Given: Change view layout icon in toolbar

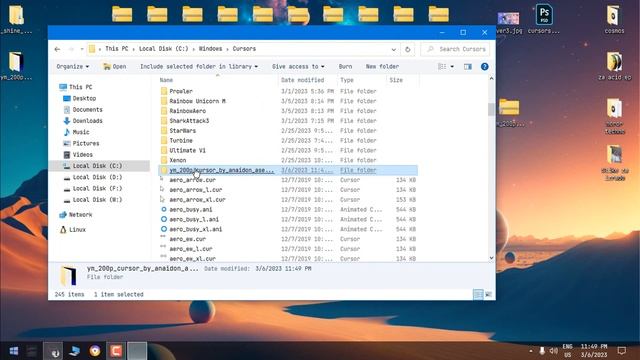Looking at the screenshot, I should pos(442,67).
